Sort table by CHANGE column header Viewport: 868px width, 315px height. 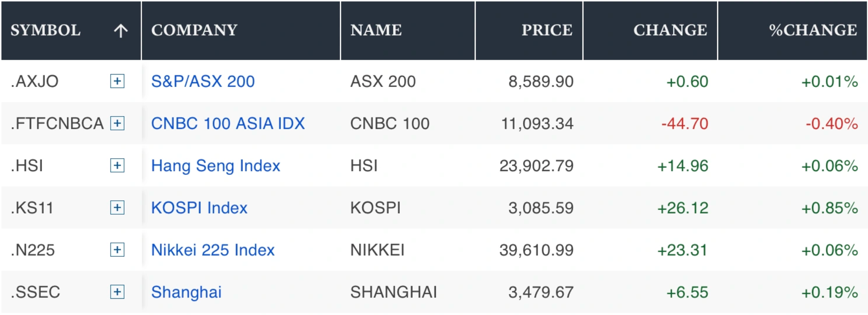670,30
